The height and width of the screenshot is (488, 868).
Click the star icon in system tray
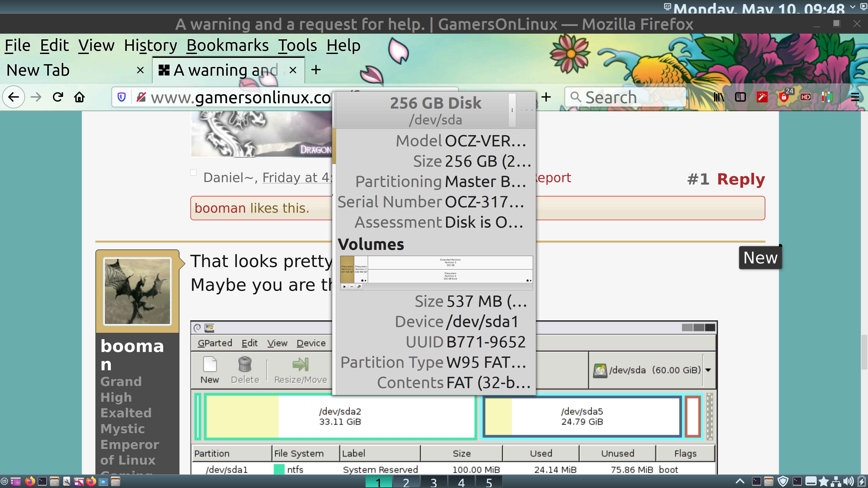coord(823,482)
